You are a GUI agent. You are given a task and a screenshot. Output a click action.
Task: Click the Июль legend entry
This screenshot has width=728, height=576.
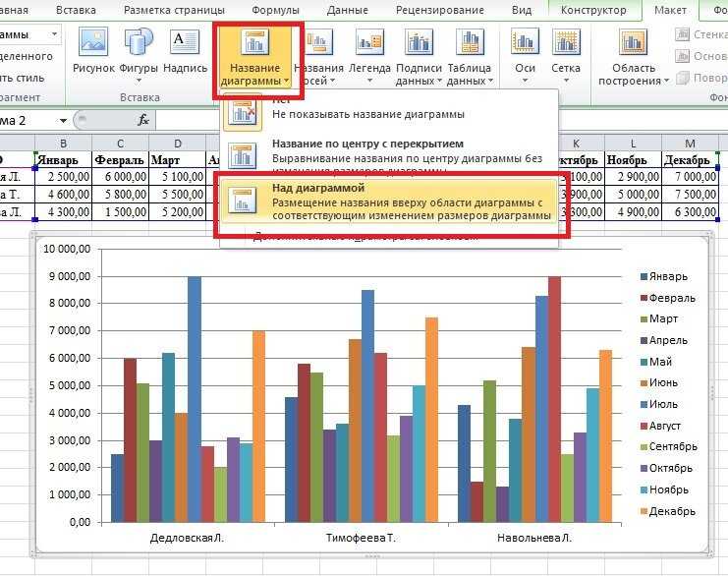coord(659,404)
